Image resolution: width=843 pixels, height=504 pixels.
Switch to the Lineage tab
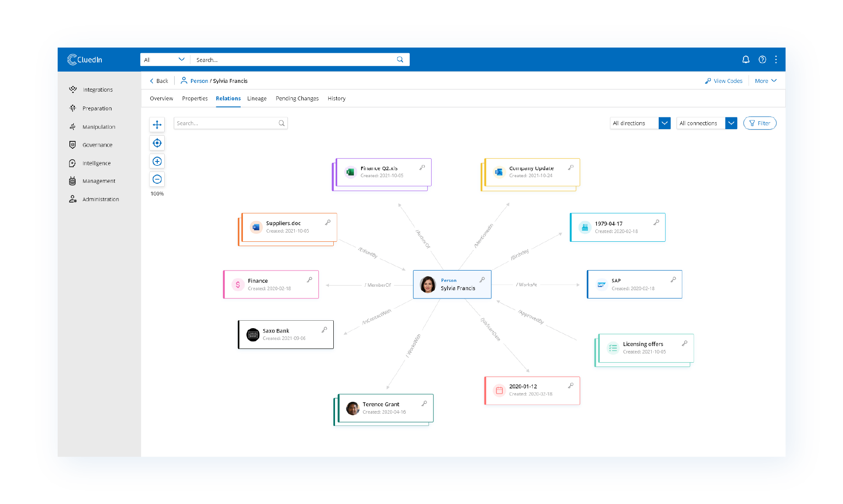click(x=256, y=98)
